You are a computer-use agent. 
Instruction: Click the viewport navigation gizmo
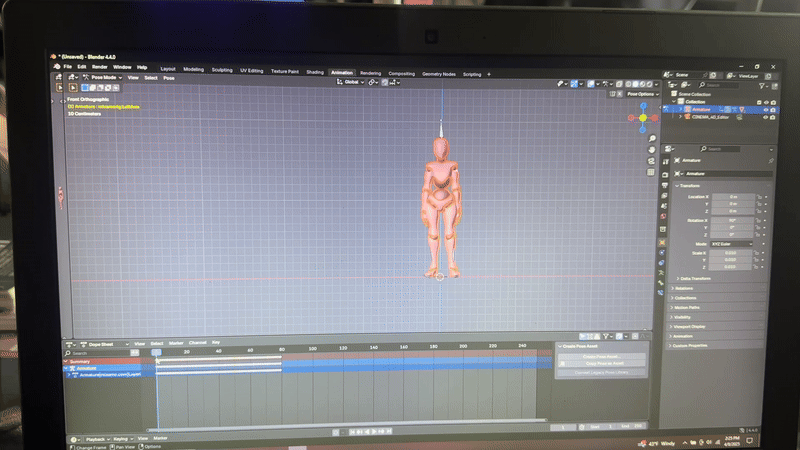pyautogui.click(x=643, y=118)
